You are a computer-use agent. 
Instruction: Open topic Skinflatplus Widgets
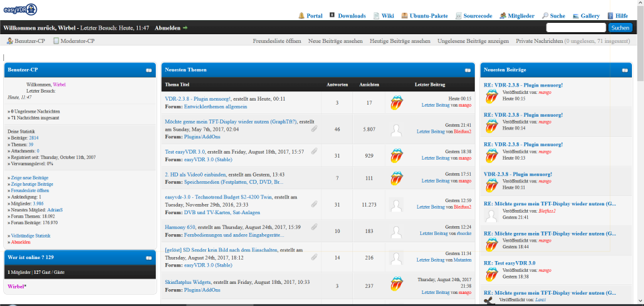point(188,283)
